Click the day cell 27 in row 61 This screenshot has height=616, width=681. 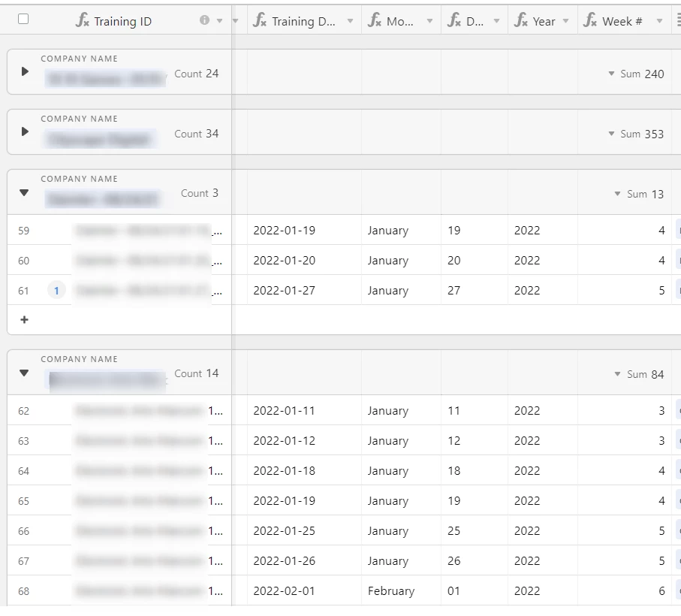[475, 290]
